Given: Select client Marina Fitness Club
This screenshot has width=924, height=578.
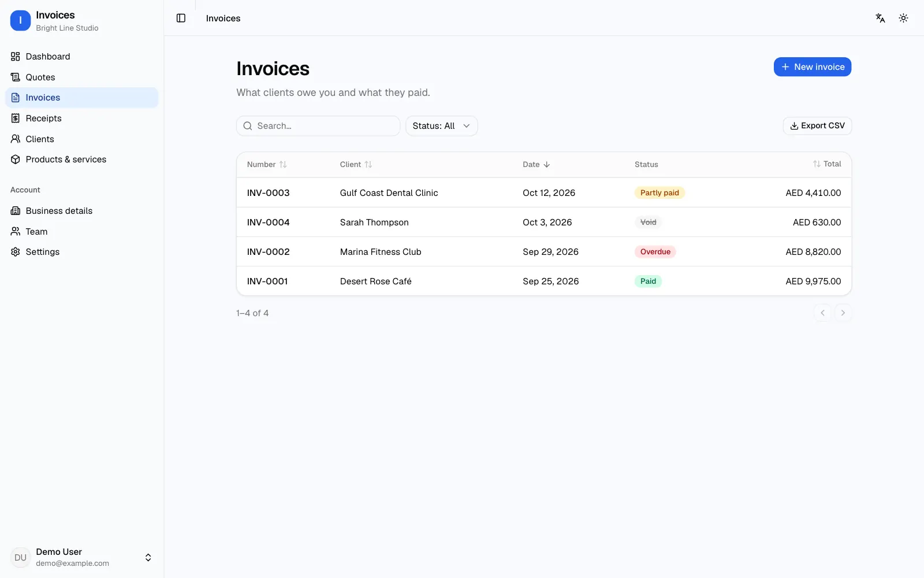Looking at the screenshot, I should tap(381, 251).
